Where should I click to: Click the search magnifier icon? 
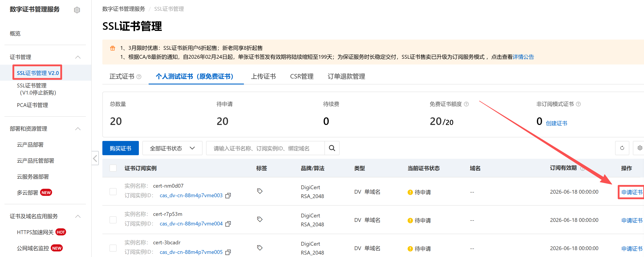click(332, 148)
